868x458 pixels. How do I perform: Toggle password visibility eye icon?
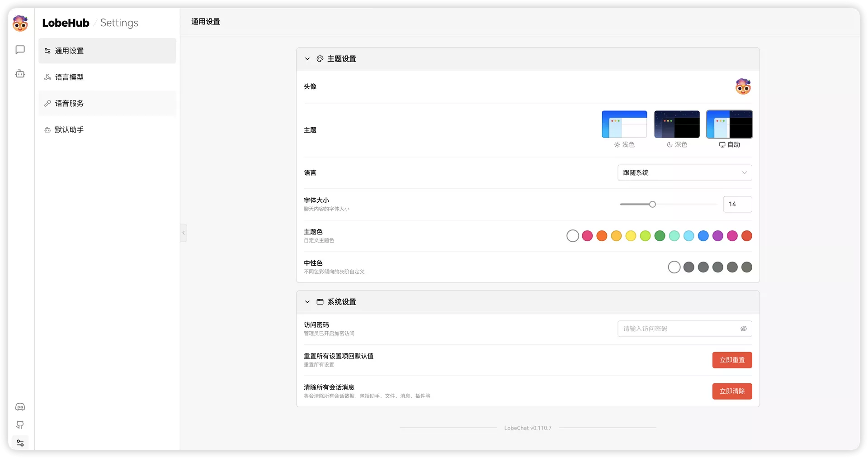pyautogui.click(x=743, y=329)
